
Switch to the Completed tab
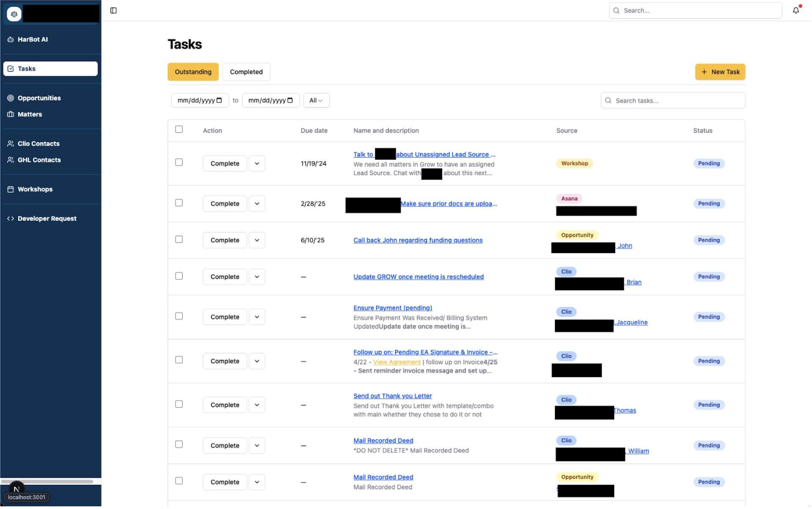[x=246, y=72]
